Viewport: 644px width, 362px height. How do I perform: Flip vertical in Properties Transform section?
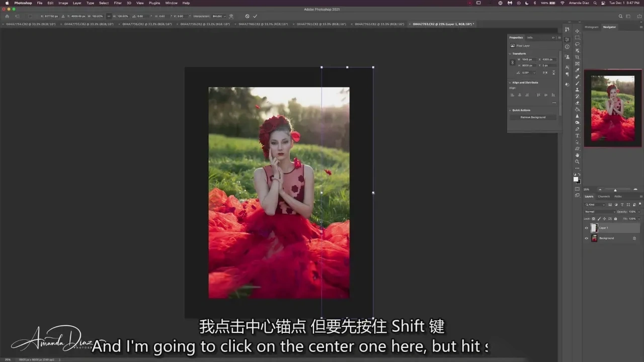[x=554, y=72]
